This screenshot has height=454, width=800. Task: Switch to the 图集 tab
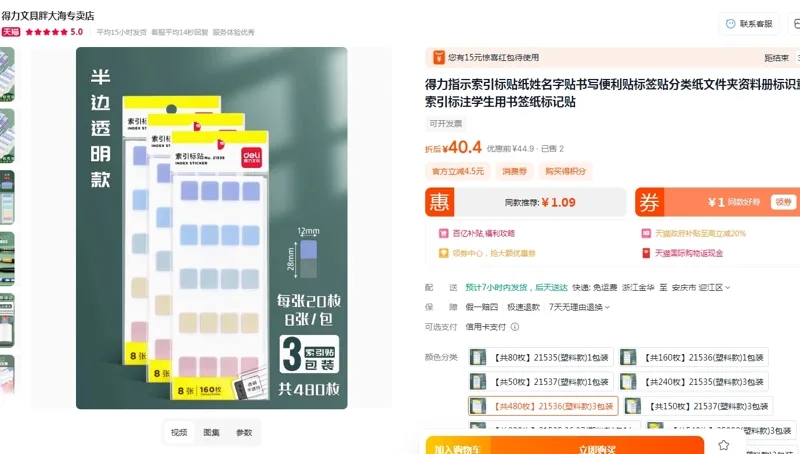click(211, 433)
